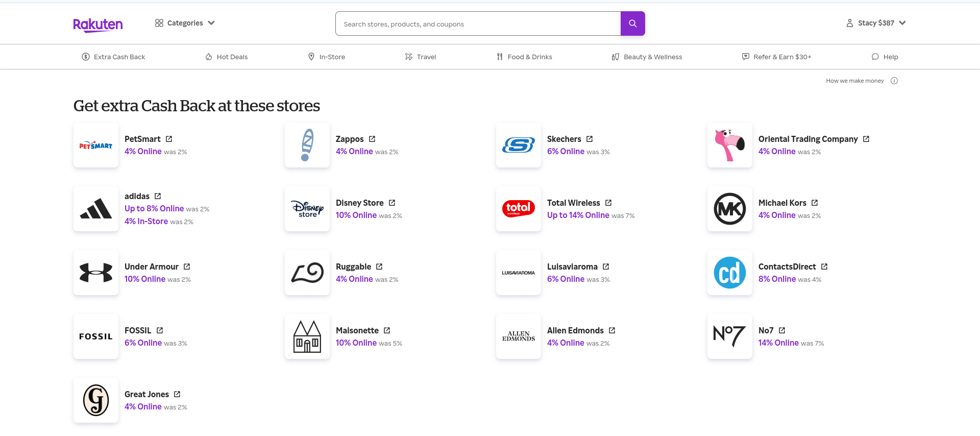This screenshot has width=980, height=436.
Task: Click the Ruggable logo tile
Action: (307, 273)
